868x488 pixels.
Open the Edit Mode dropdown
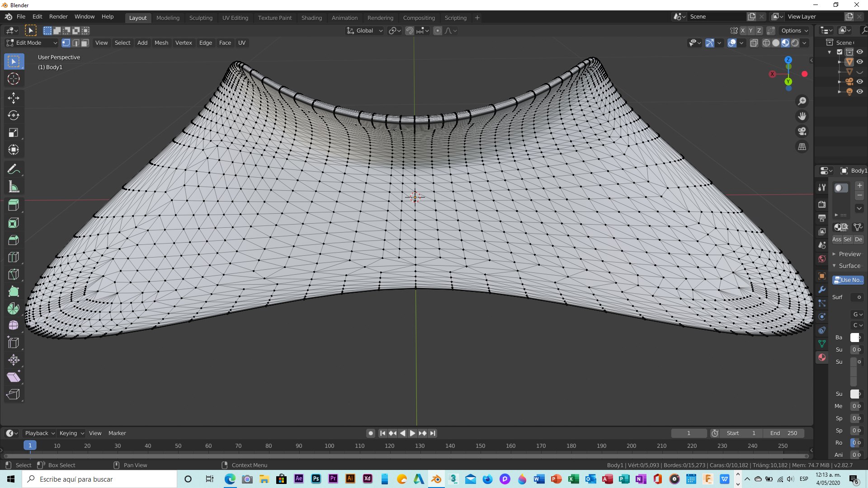point(32,43)
